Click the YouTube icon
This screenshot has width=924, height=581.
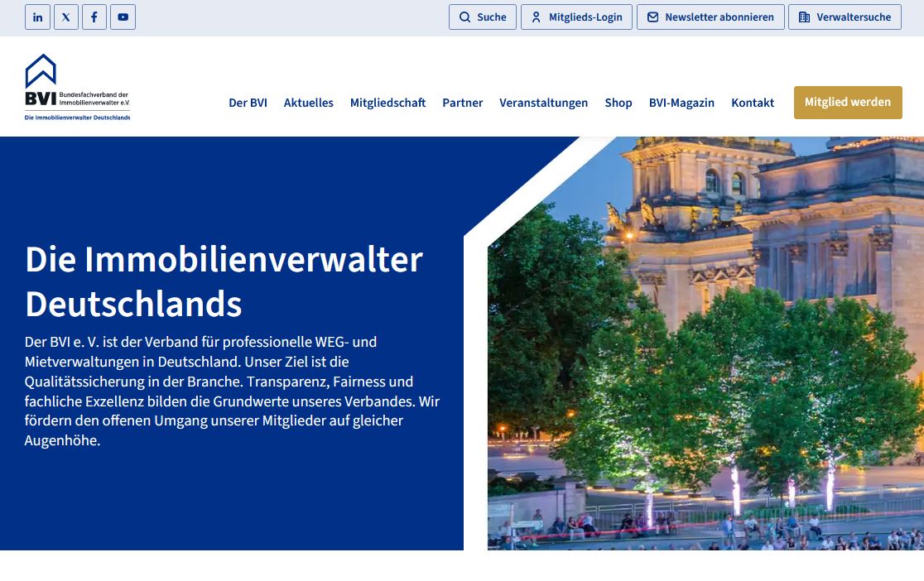pos(123,17)
